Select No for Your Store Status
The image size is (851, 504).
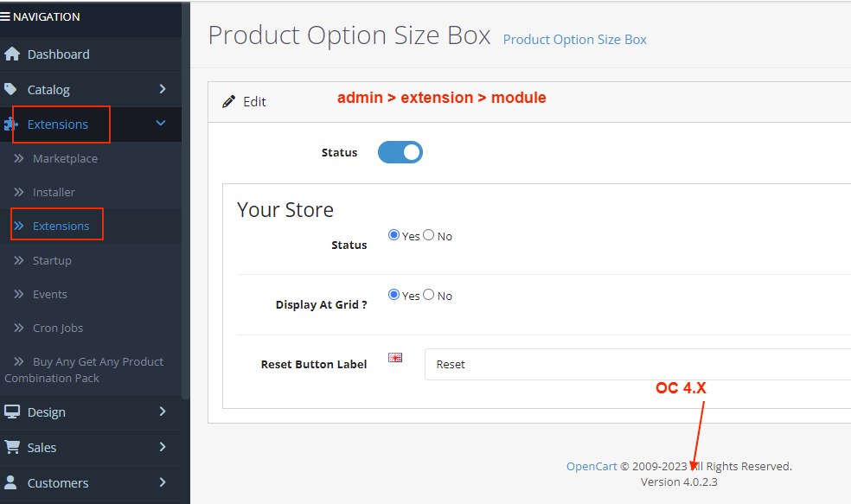pyautogui.click(x=429, y=235)
